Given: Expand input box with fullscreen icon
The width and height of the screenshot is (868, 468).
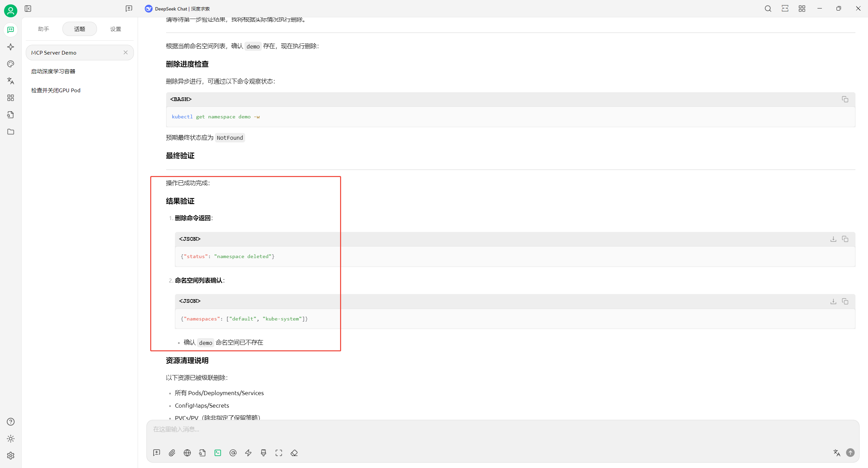Looking at the screenshot, I should 279,453.
